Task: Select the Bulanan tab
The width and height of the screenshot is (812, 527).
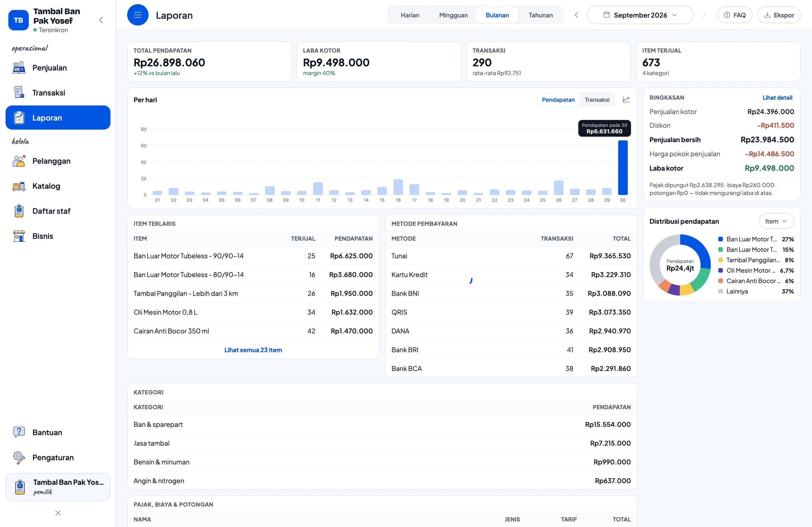Action: point(497,15)
